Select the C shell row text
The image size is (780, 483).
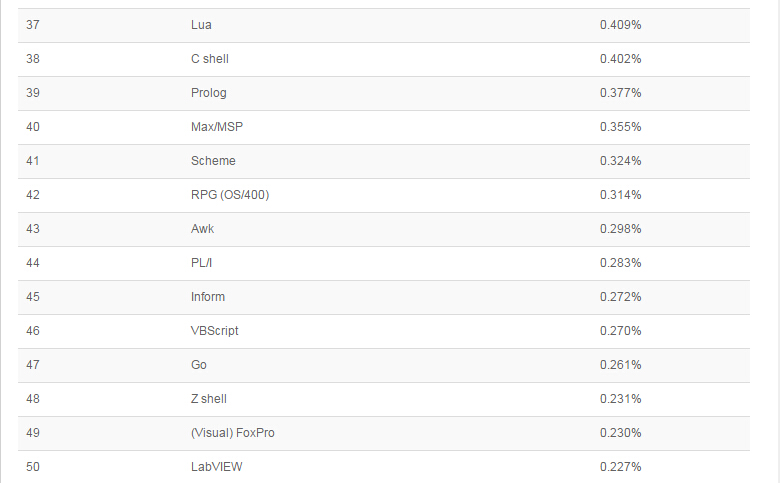pyautogui.click(x=209, y=59)
